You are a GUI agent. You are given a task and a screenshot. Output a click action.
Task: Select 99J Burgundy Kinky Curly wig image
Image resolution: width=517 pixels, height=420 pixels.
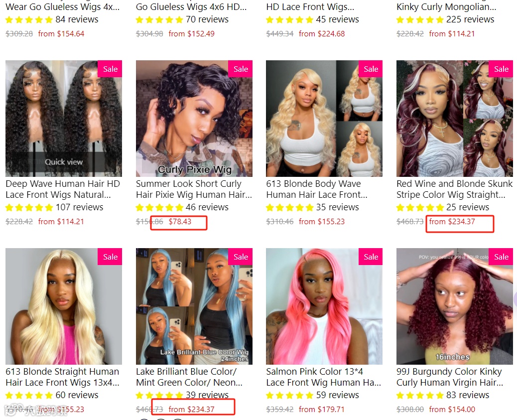tap(455, 306)
